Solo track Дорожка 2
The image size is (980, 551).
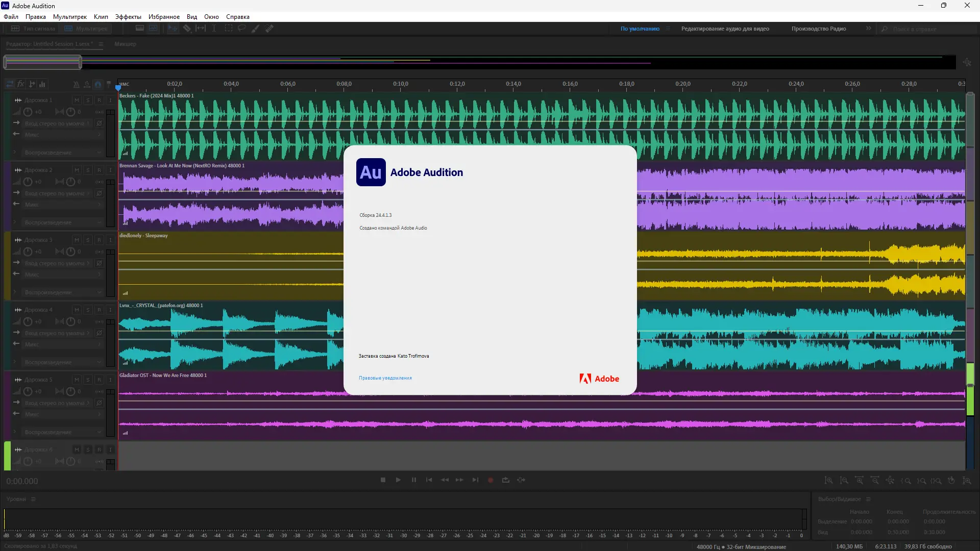coord(88,170)
